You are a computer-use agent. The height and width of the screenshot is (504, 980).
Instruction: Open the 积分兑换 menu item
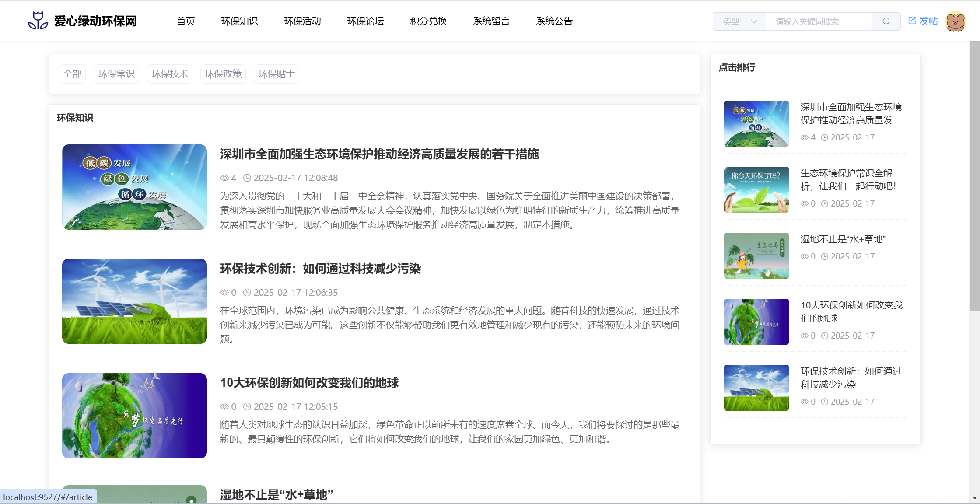pyautogui.click(x=428, y=21)
